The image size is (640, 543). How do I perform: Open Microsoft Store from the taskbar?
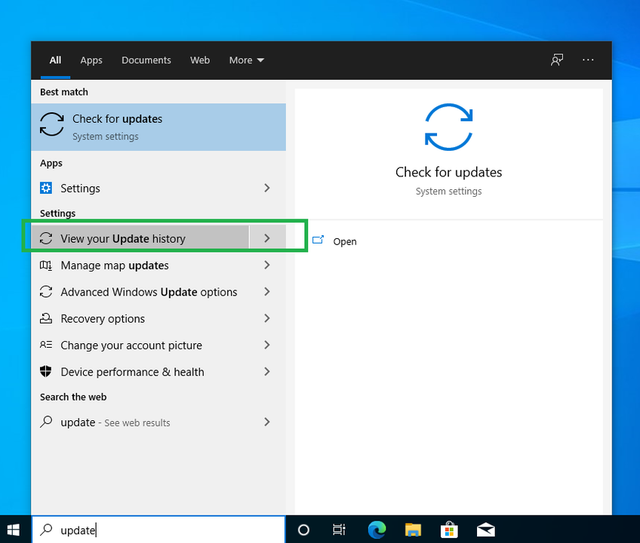pos(449,530)
